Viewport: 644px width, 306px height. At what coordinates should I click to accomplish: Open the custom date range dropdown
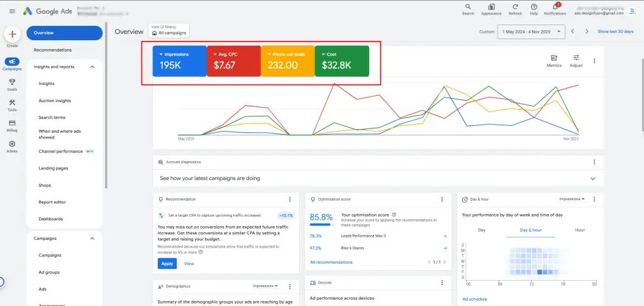[x=531, y=31]
